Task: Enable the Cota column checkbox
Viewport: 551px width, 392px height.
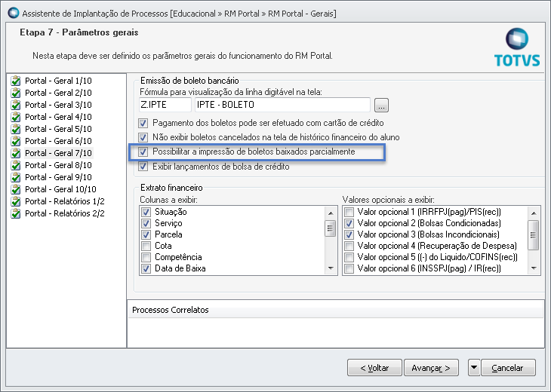Action: point(146,246)
